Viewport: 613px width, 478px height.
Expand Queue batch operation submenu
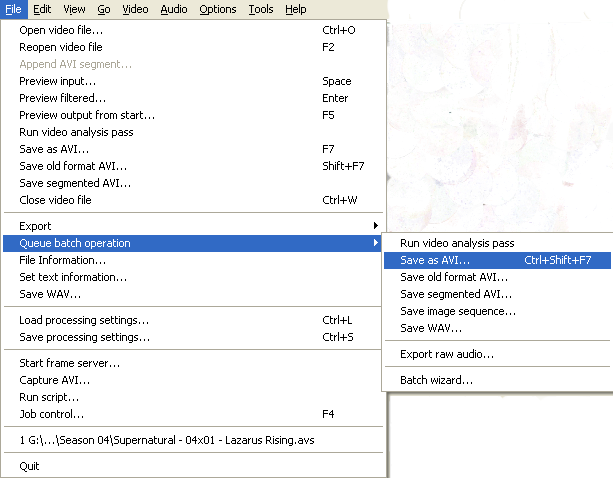tap(192, 243)
